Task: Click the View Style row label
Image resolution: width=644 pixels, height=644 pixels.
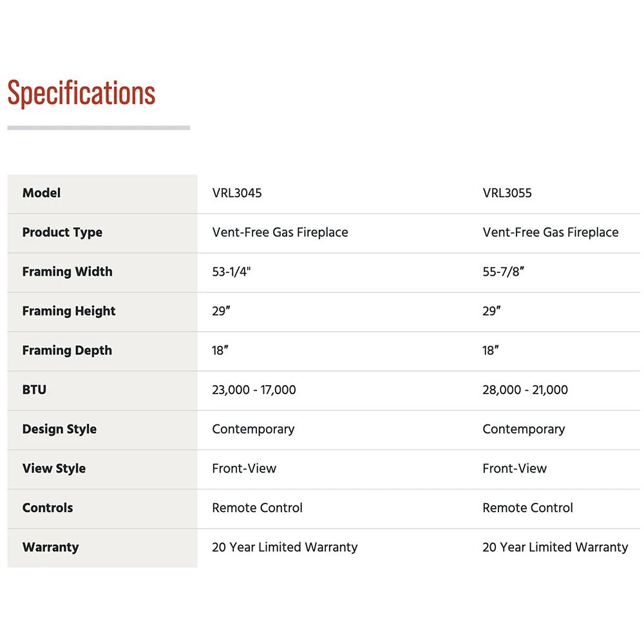Action: point(53,468)
